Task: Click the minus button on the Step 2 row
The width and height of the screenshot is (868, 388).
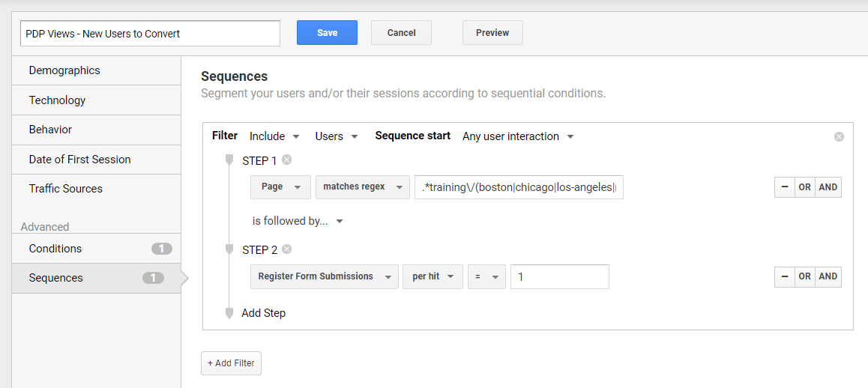Action: click(x=784, y=276)
